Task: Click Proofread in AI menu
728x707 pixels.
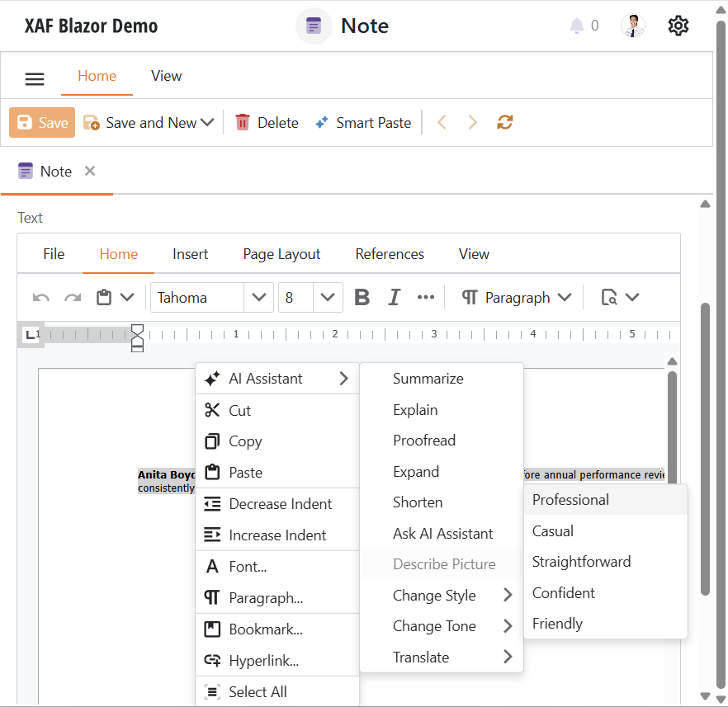Action: [442, 441]
